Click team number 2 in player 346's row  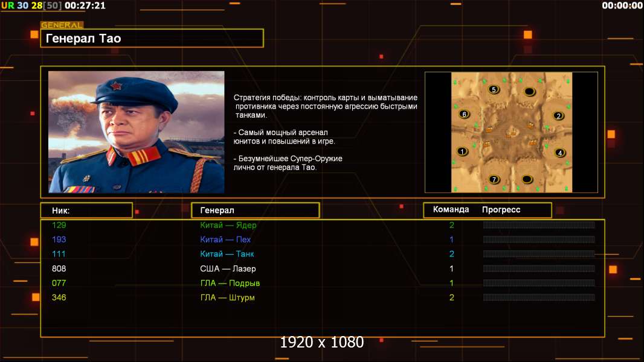(452, 297)
